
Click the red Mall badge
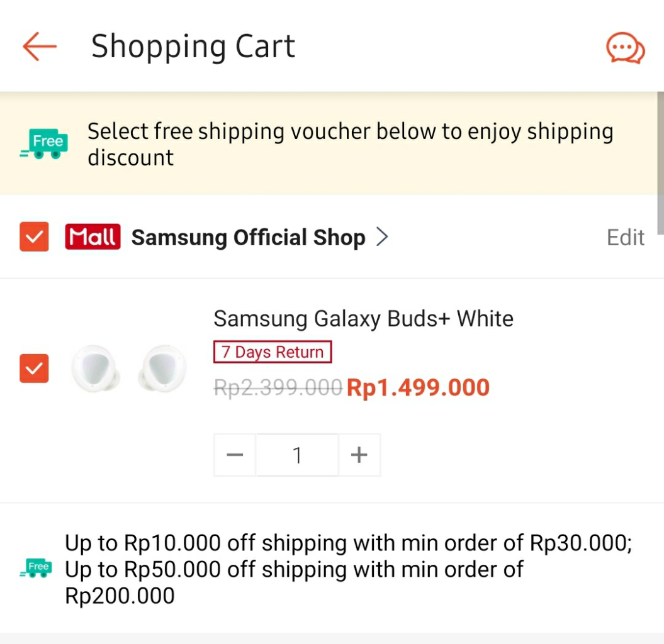(x=93, y=237)
